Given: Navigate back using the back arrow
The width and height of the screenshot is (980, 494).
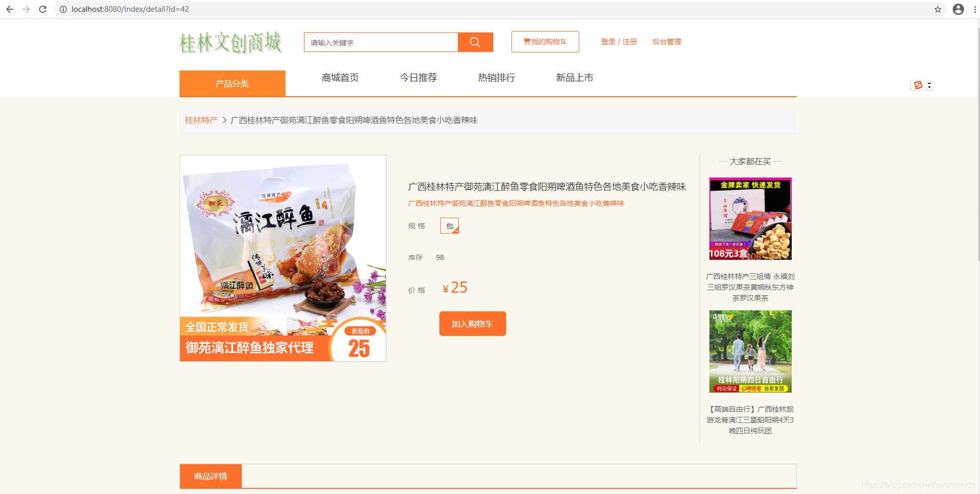Looking at the screenshot, I should coord(10,9).
